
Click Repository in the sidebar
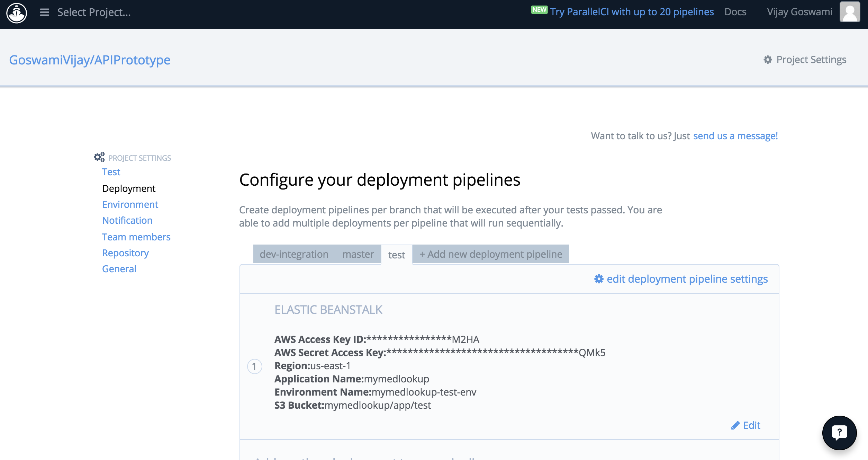click(125, 252)
